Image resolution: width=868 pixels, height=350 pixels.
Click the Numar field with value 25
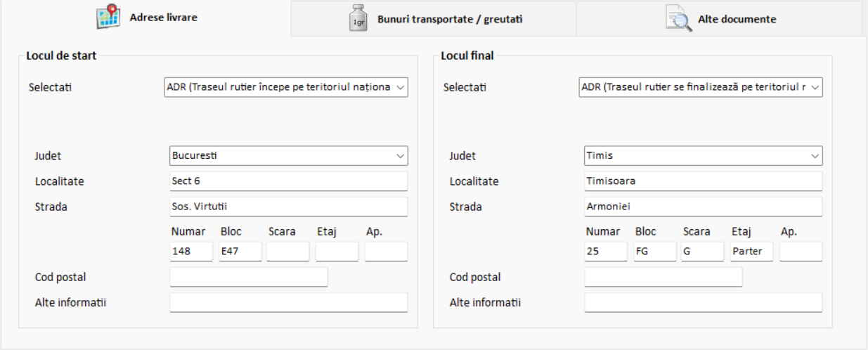tap(606, 252)
